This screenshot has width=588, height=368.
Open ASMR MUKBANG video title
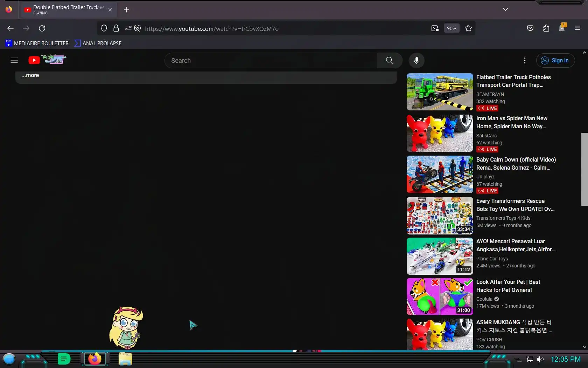point(514,326)
